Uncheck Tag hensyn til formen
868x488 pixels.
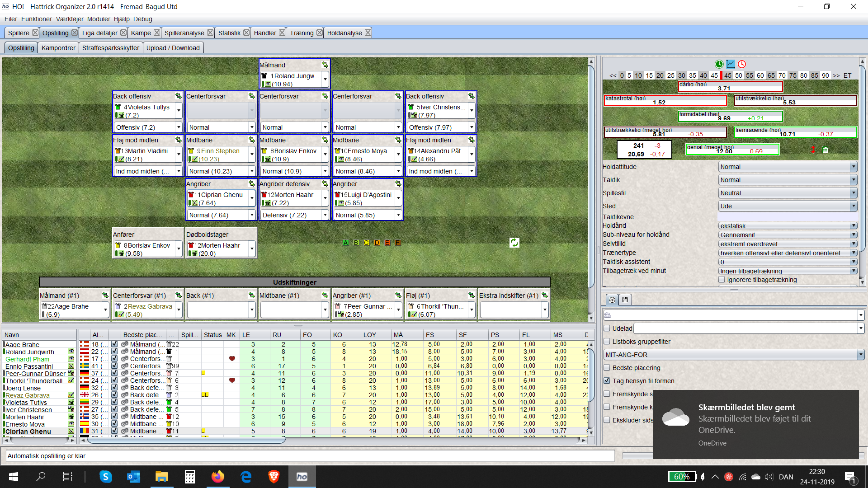pyautogui.click(x=607, y=381)
